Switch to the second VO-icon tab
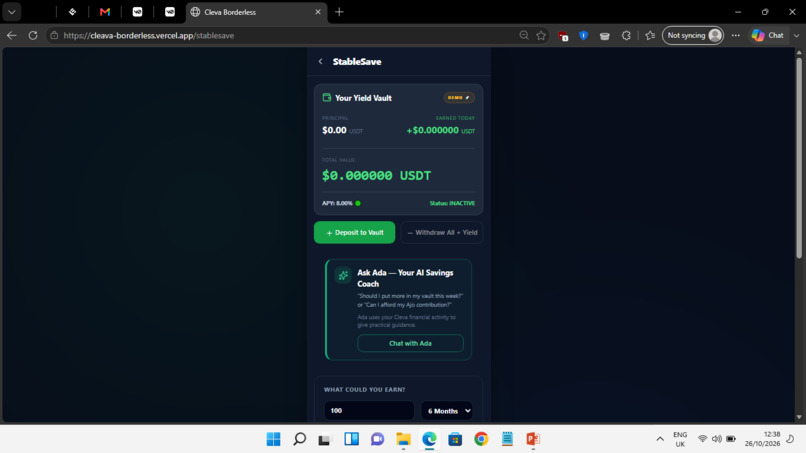The height and width of the screenshot is (453, 806). pyautogui.click(x=170, y=12)
